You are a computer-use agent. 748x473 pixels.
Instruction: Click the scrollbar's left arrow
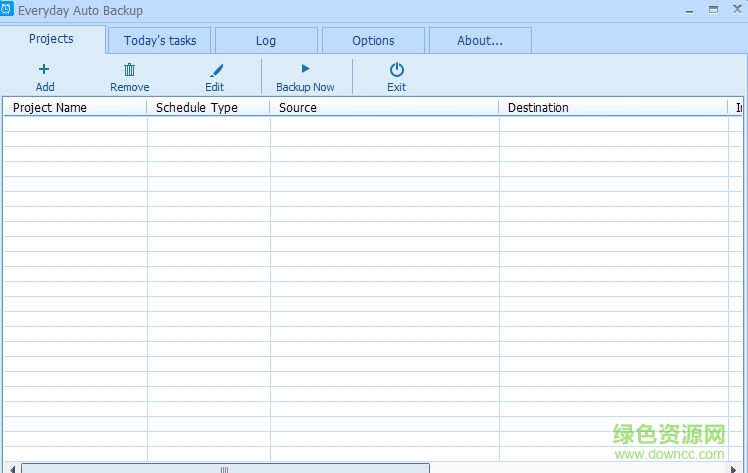click(11, 468)
